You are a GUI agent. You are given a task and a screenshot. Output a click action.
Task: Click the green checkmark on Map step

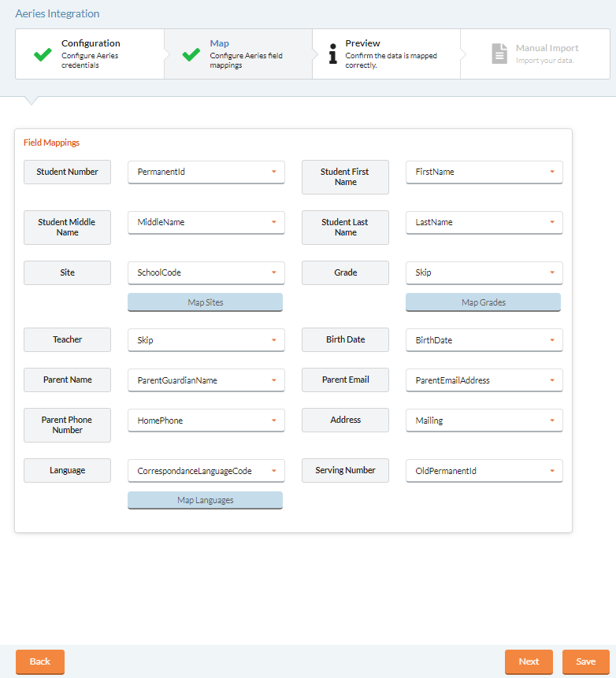point(191,54)
